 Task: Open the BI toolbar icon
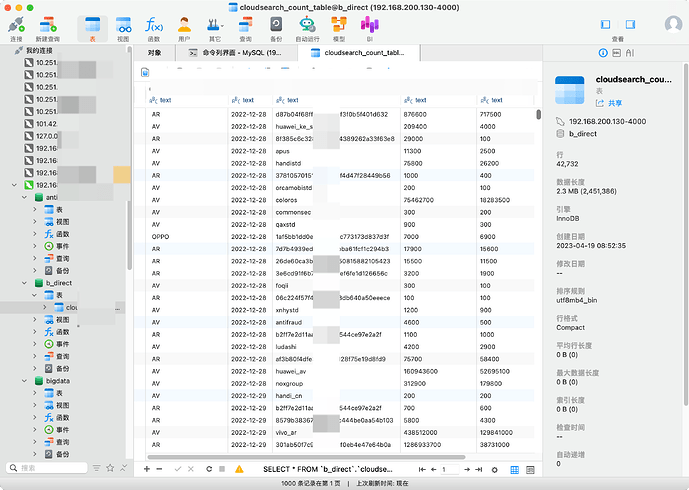[370, 29]
